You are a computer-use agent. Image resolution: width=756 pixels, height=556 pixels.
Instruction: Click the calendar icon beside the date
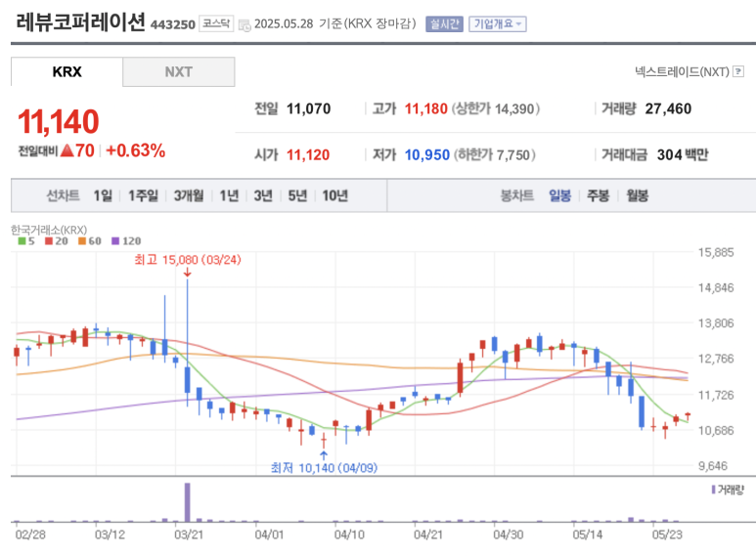point(245,25)
